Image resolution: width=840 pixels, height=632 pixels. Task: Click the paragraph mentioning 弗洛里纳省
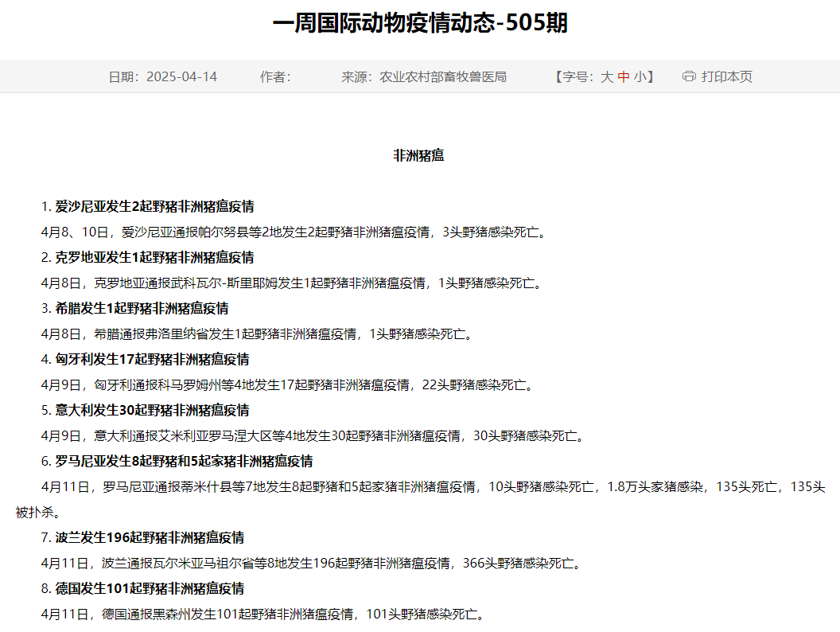[x=257, y=334]
